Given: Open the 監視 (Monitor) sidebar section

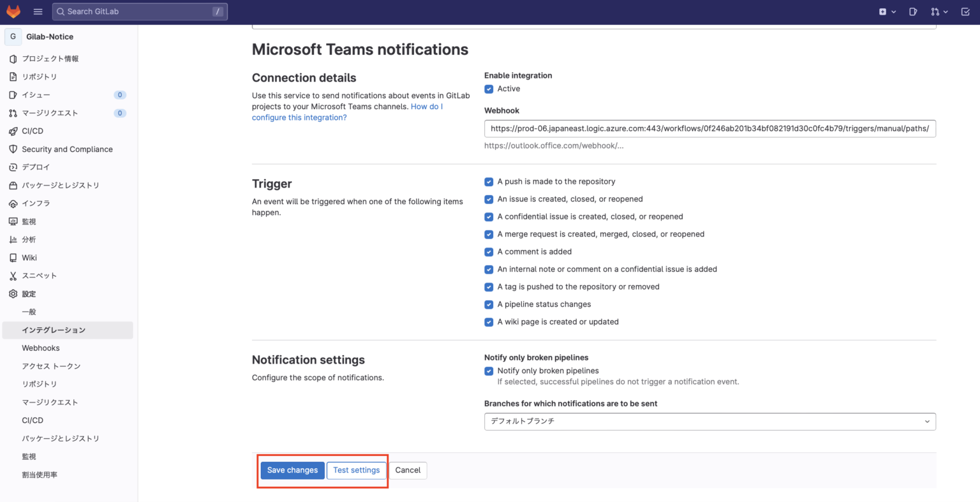Looking at the screenshot, I should click(x=29, y=221).
